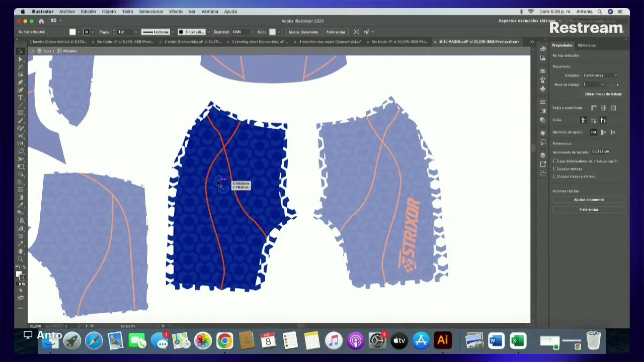Expand the Opacidad 100% arrow
The width and height of the screenshot is (644, 362).
click(x=253, y=32)
